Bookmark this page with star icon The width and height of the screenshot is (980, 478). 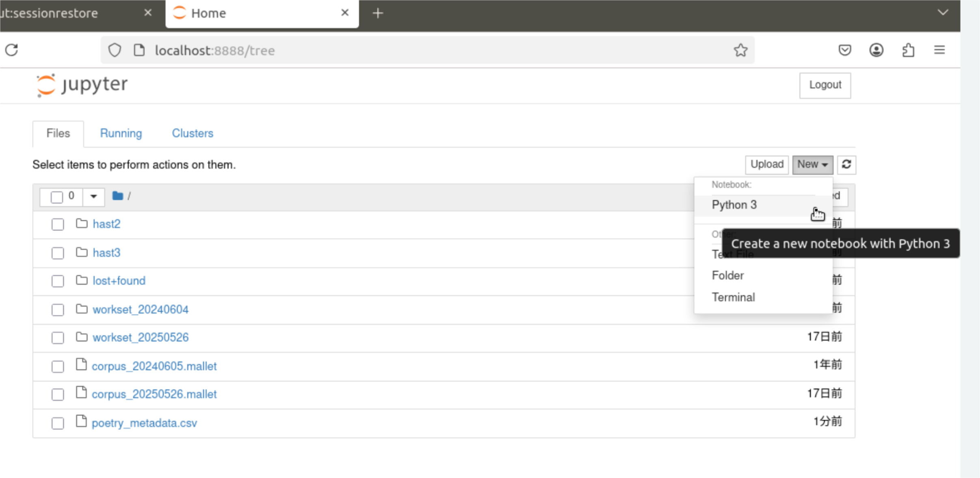click(x=740, y=50)
